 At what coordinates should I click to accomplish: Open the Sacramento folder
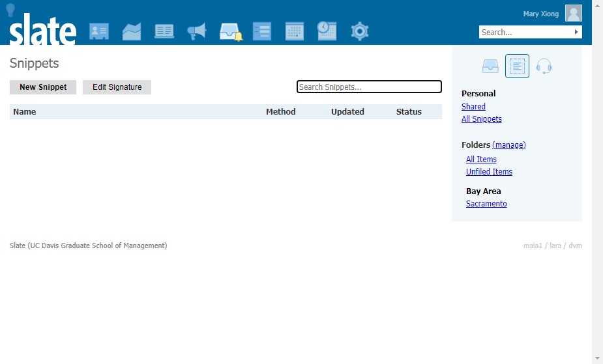coord(486,204)
